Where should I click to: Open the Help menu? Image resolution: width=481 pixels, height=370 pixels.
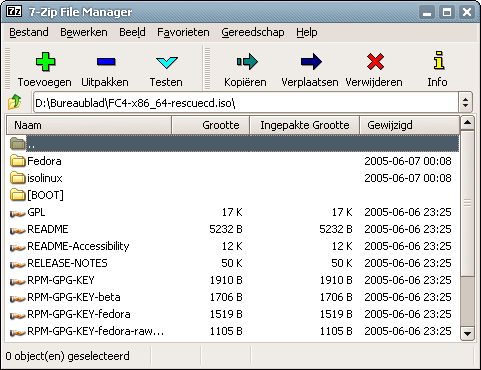coord(307,32)
